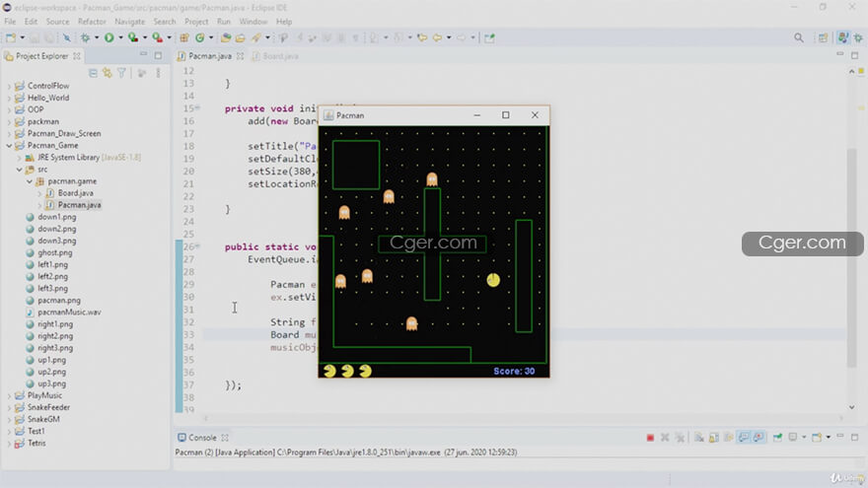Open the New wizard dropdown arrow
This screenshot has width=868, height=488.
(22, 37)
